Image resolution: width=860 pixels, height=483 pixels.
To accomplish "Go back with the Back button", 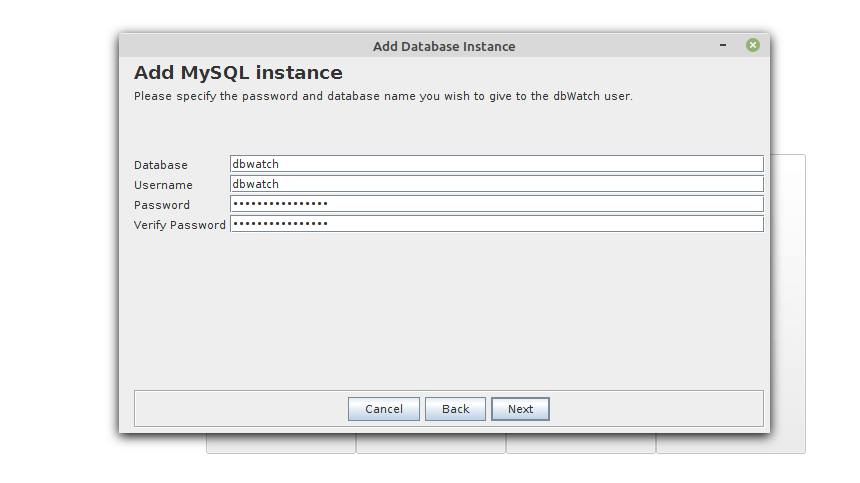I will pos(455,409).
